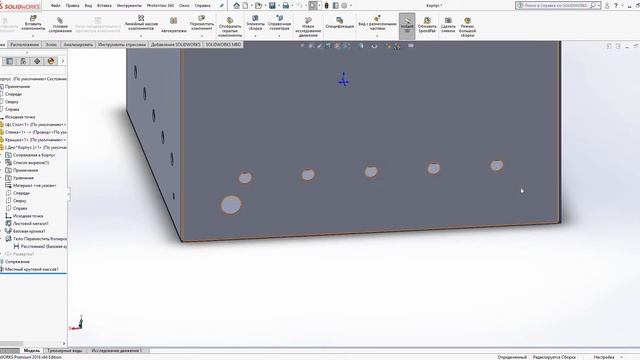Open Переместить компонент dropdown arrow
Image resolution: width=640 pixels, height=360 pixels.
pos(202,36)
